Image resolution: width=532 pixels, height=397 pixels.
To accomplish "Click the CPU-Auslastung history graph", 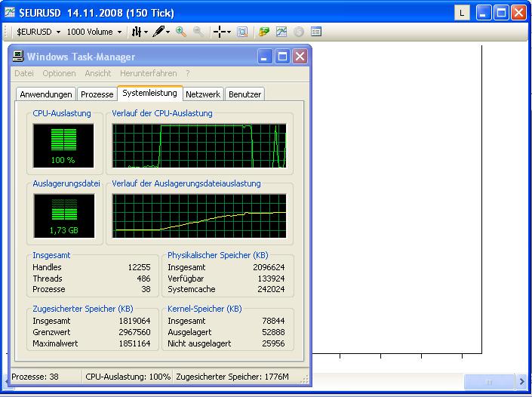I will tap(199, 146).
